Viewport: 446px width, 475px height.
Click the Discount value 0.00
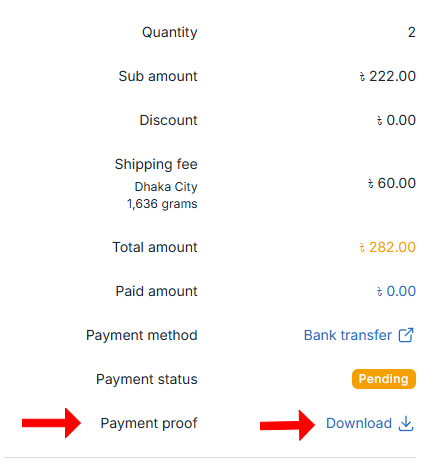(x=396, y=120)
